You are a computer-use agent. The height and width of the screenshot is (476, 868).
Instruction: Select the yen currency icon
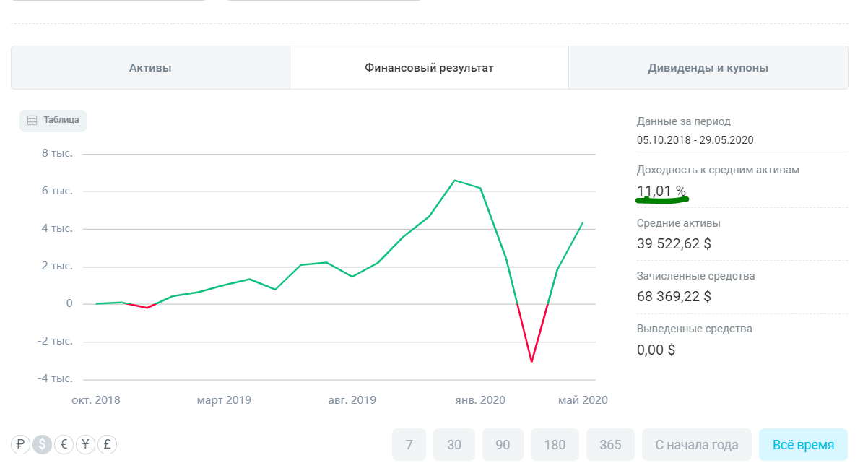tap(85, 445)
